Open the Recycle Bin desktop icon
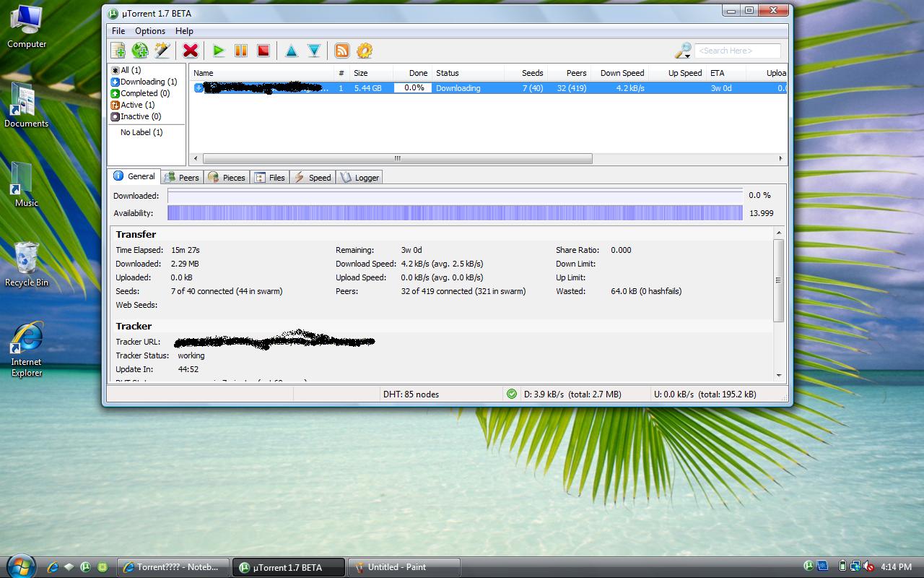The image size is (924, 578). (x=27, y=264)
